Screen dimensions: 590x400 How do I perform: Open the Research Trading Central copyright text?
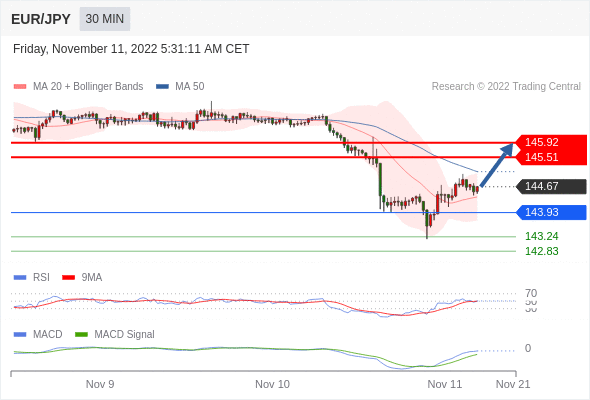click(x=506, y=87)
